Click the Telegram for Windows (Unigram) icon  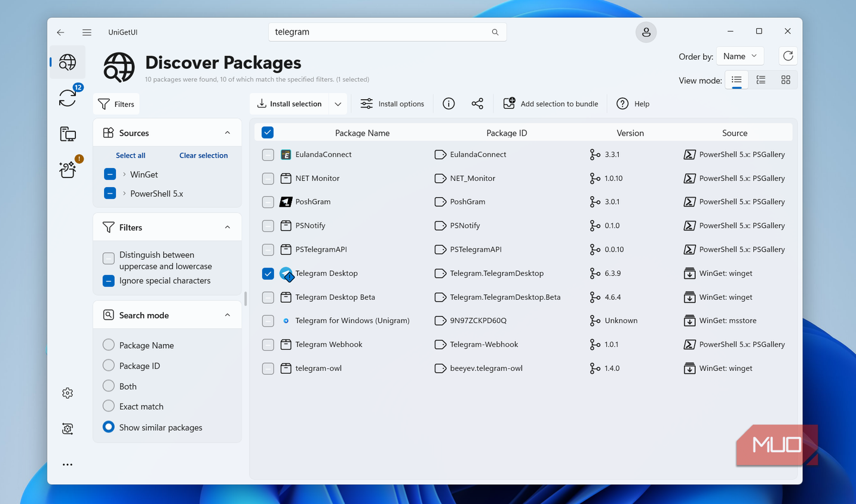[x=286, y=321]
